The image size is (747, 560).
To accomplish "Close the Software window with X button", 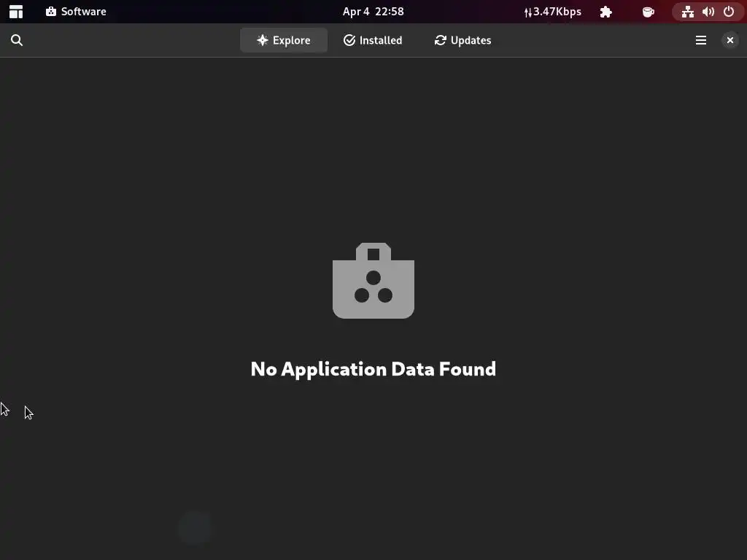I will 729,41.
